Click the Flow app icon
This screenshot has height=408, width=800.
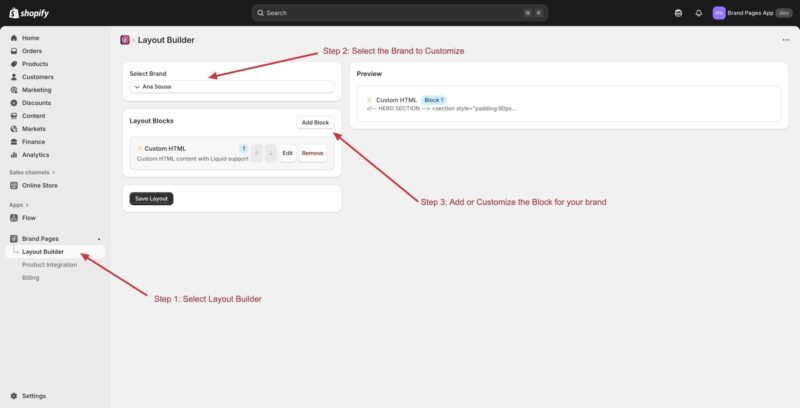(14, 218)
